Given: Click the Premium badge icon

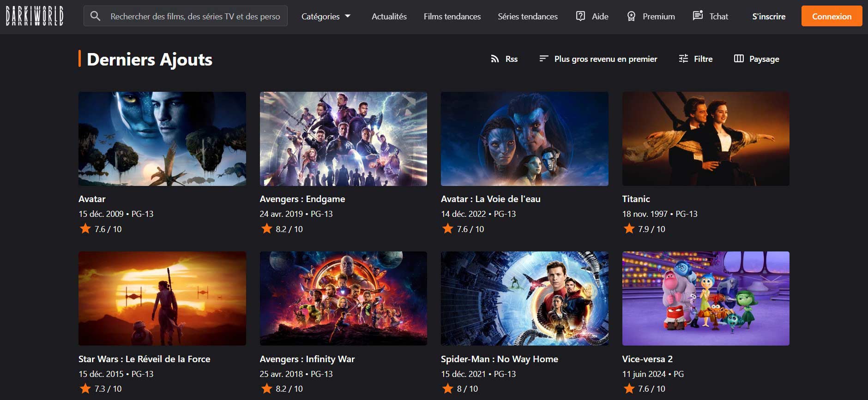Looking at the screenshot, I should pyautogui.click(x=631, y=16).
